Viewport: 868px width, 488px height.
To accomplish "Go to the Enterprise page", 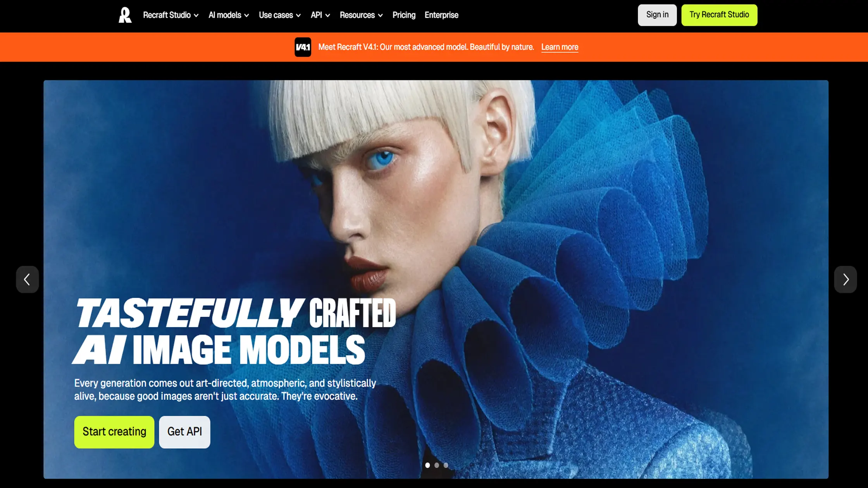I will 441,15.
